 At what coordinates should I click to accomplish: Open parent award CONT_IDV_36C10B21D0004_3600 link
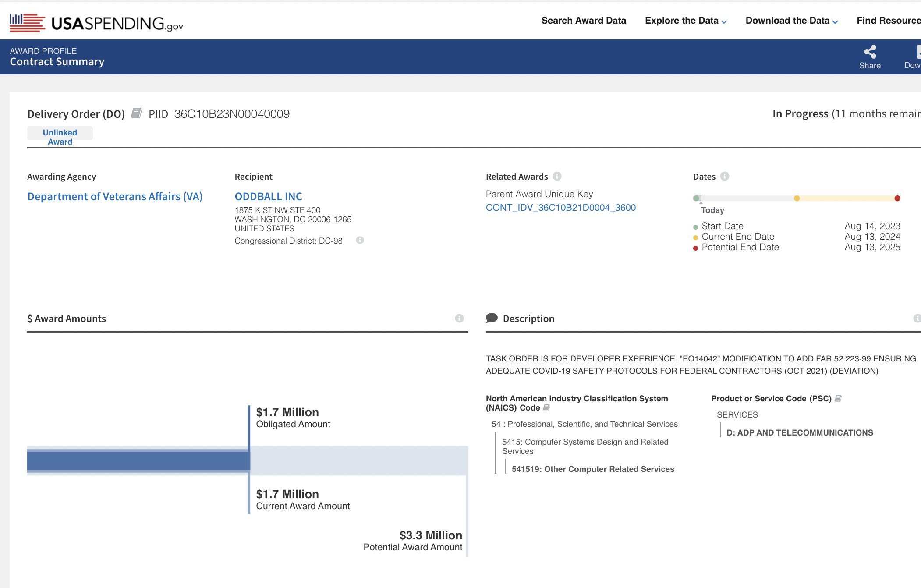560,208
